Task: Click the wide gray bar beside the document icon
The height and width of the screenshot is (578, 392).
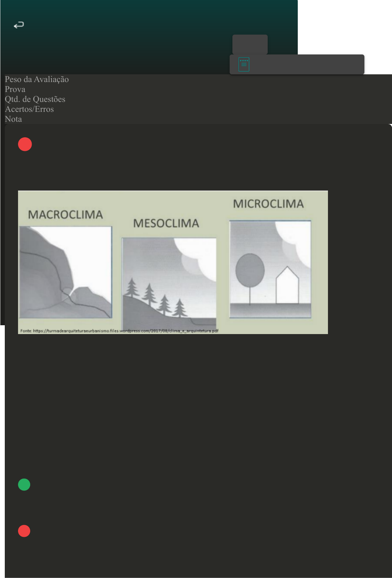Action: point(297,64)
